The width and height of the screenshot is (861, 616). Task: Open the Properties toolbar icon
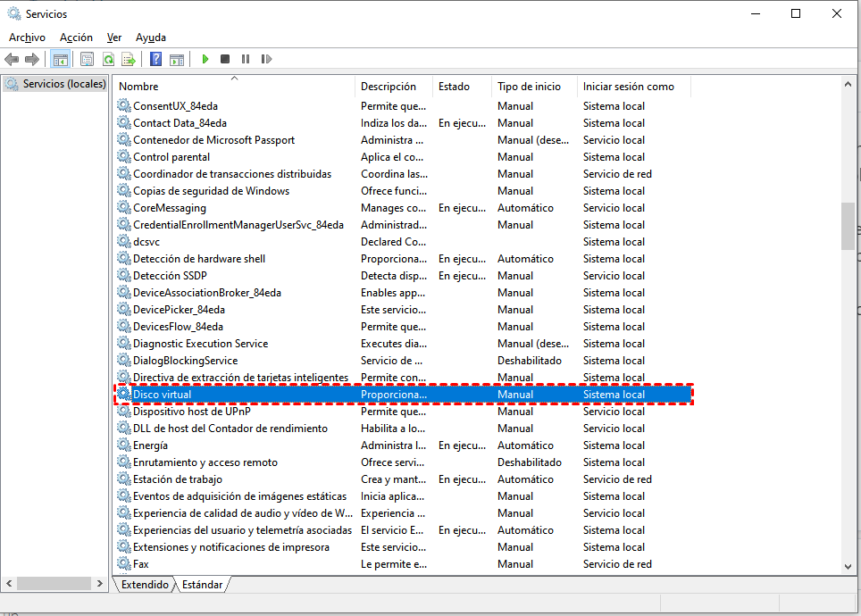tap(87, 59)
